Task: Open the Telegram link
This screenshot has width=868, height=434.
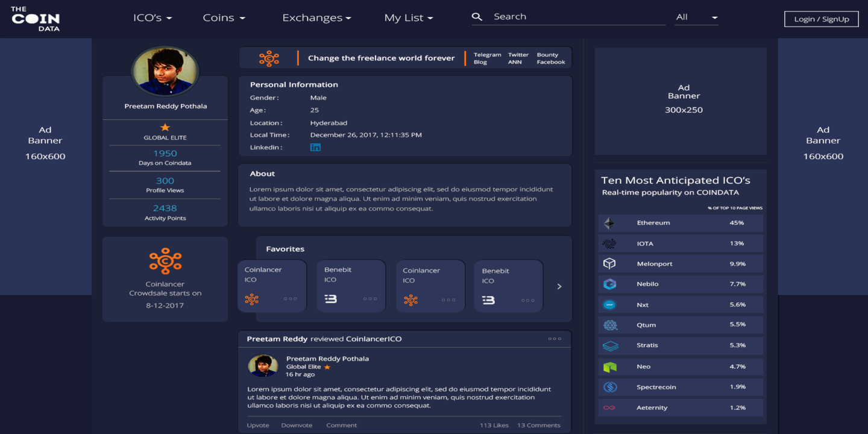Action: [487, 55]
